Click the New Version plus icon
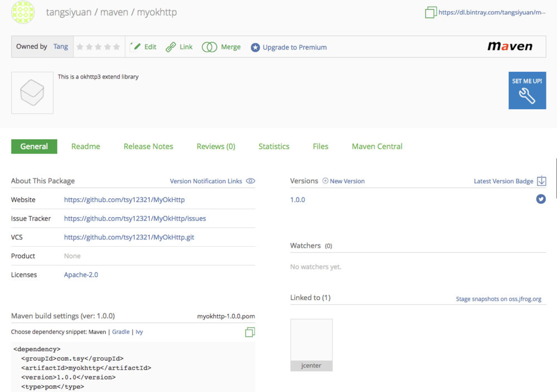The image size is (557, 392). 325,181
